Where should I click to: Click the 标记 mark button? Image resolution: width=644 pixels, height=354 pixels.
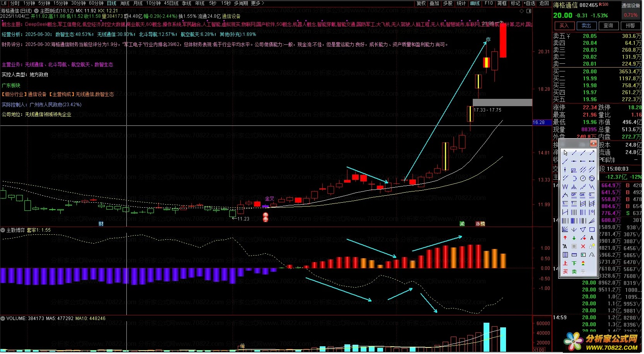click(x=515, y=3)
